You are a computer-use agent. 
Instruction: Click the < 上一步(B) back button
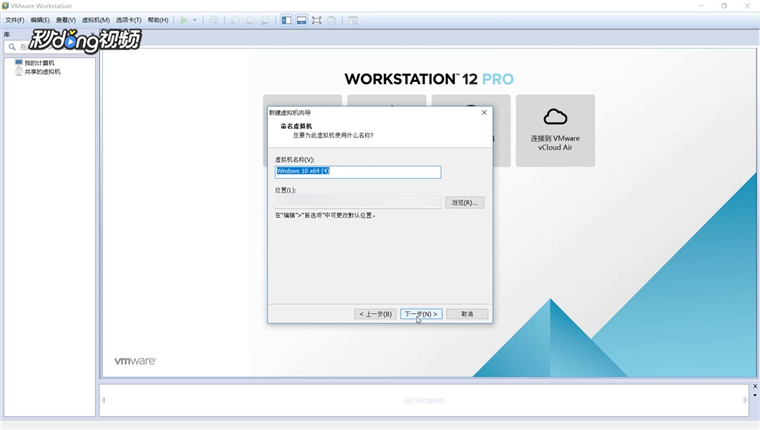pyautogui.click(x=375, y=314)
